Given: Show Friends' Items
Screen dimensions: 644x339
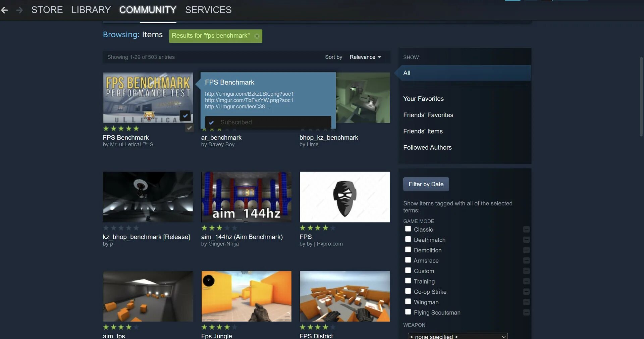Looking at the screenshot, I should [x=423, y=131].
